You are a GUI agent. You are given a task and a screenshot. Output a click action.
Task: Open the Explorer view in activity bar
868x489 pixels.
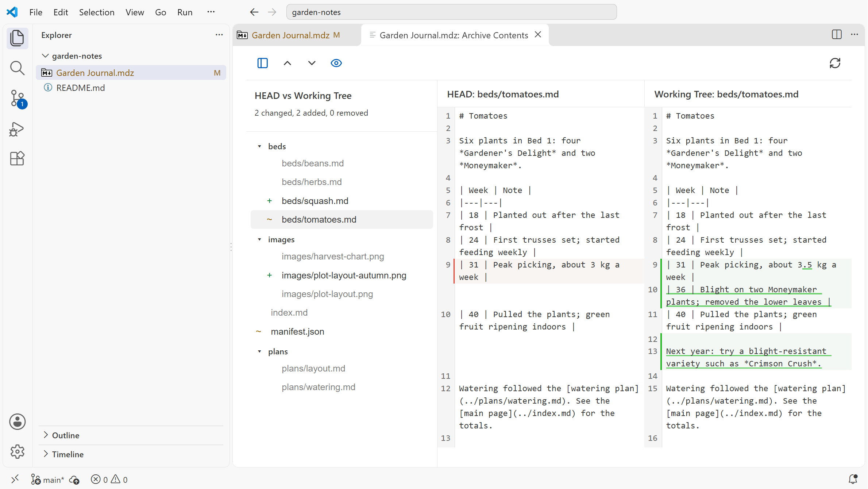17,38
